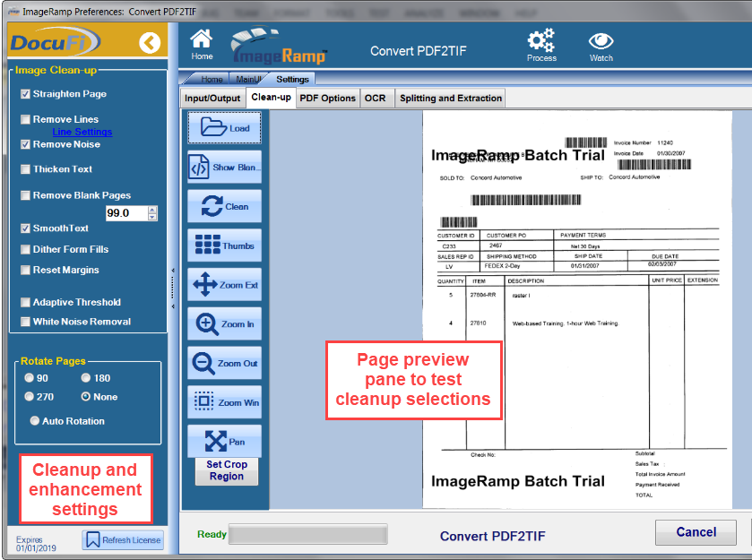Click the invoice page preview

577,310
